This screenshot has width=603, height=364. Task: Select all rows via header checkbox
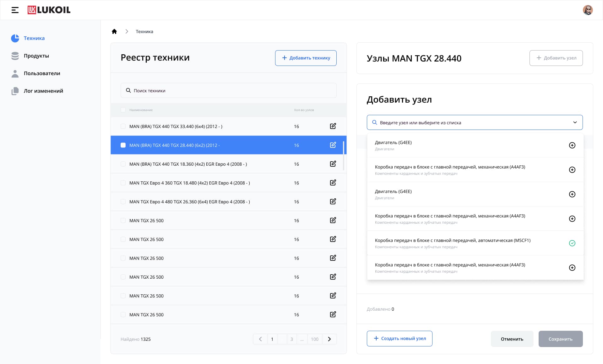[123, 110]
